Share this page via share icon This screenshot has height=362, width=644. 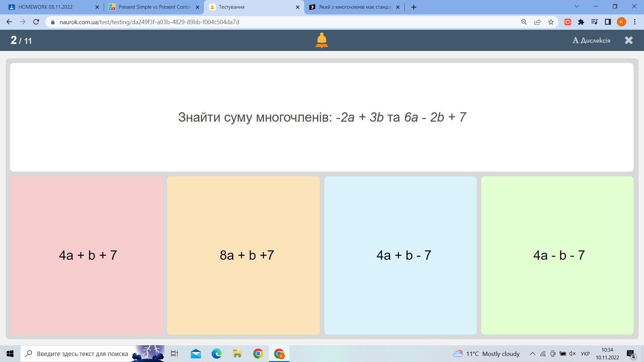[x=537, y=22]
